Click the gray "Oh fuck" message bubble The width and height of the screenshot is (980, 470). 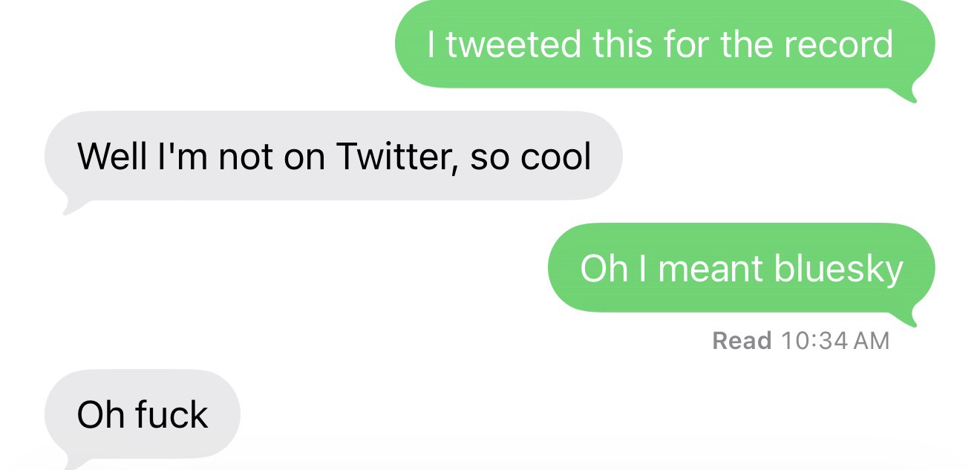pos(143,414)
